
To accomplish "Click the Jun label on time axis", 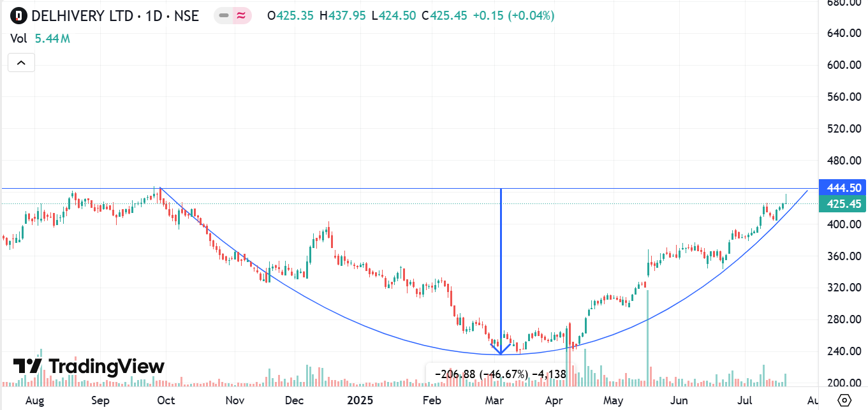I will [680, 401].
